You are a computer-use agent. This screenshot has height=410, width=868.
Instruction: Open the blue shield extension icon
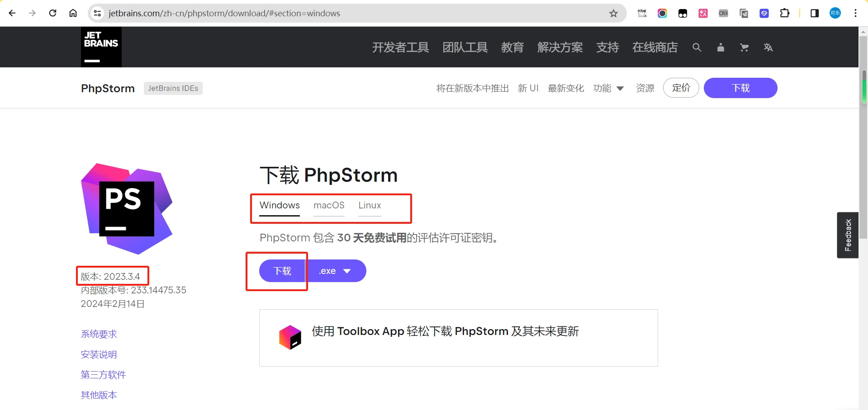764,13
